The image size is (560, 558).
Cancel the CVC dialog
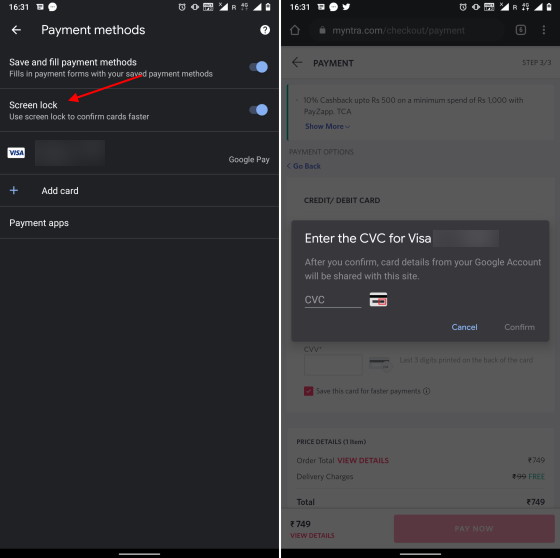click(x=464, y=327)
